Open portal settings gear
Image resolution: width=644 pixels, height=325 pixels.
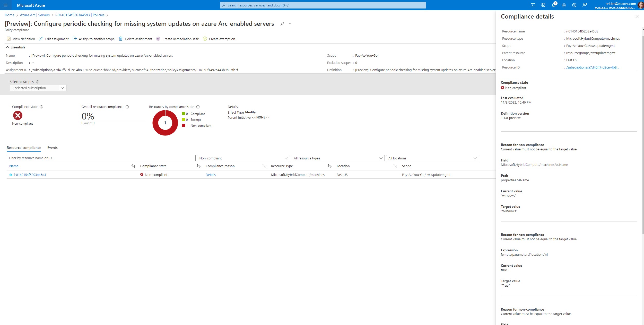(x=564, y=5)
